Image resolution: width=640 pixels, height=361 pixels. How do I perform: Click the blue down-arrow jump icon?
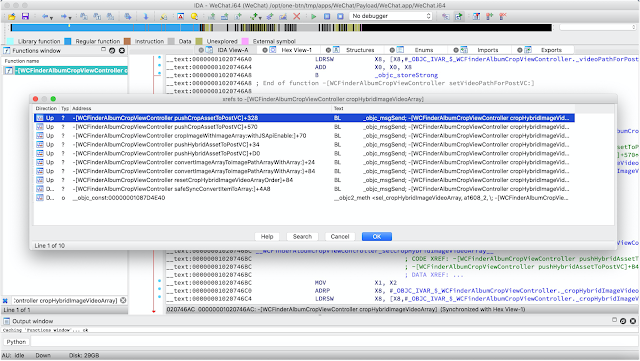(145, 16)
